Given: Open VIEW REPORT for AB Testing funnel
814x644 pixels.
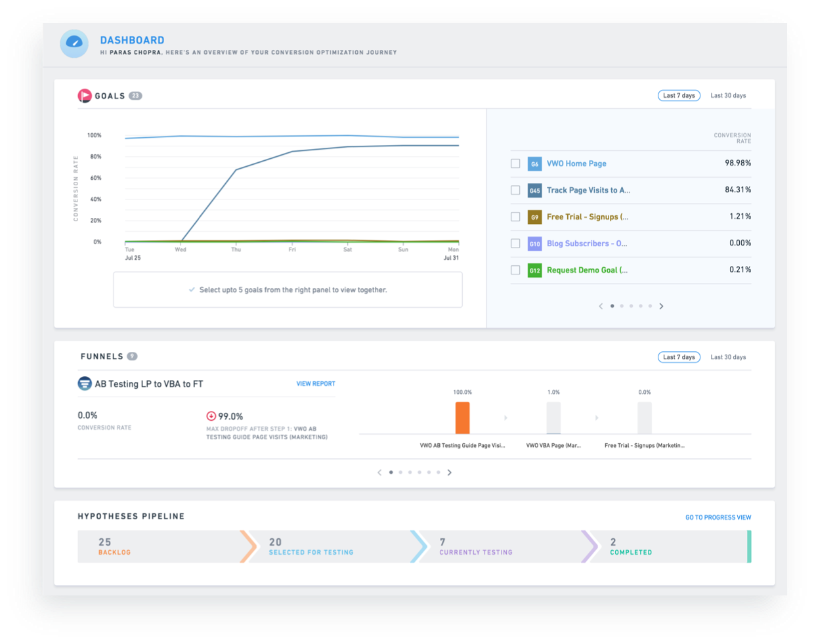Looking at the screenshot, I should click(x=316, y=383).
